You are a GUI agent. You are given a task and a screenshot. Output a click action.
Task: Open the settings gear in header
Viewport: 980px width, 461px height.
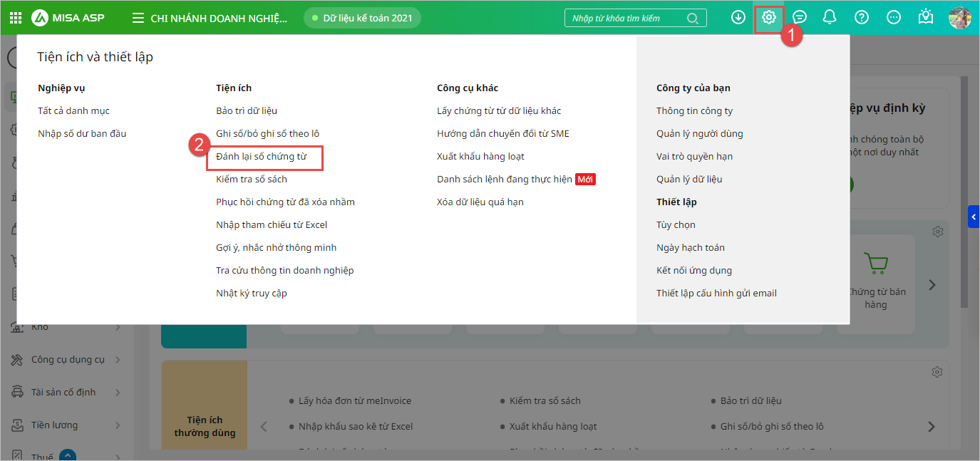(x=769, y=17)
